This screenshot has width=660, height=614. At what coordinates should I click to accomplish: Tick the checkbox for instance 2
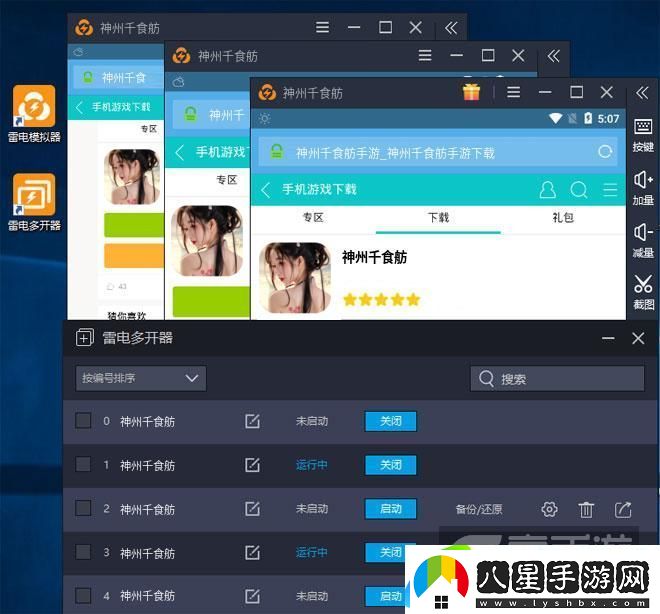(83, 508)
